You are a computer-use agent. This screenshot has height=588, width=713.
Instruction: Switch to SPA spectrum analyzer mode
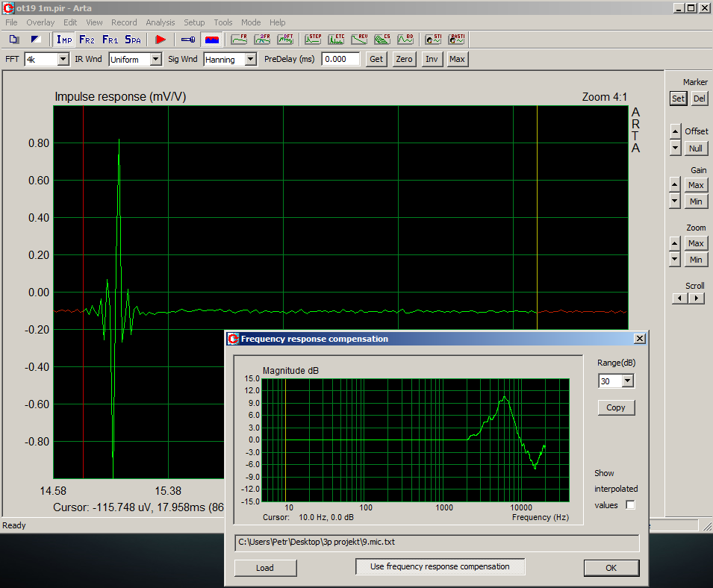pyautogui.click(x=133, y=40)
